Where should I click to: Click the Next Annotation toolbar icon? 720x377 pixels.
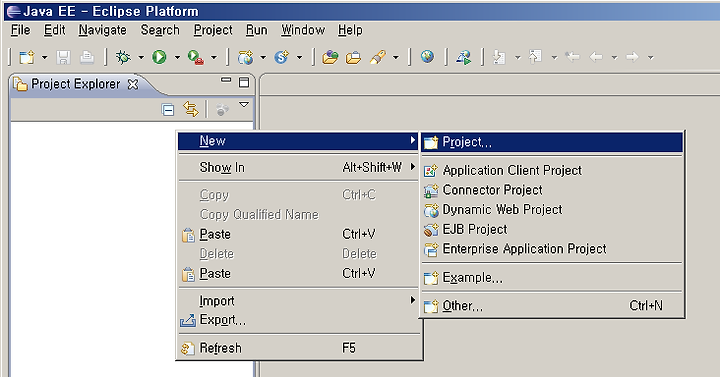(x=499, y=57)
